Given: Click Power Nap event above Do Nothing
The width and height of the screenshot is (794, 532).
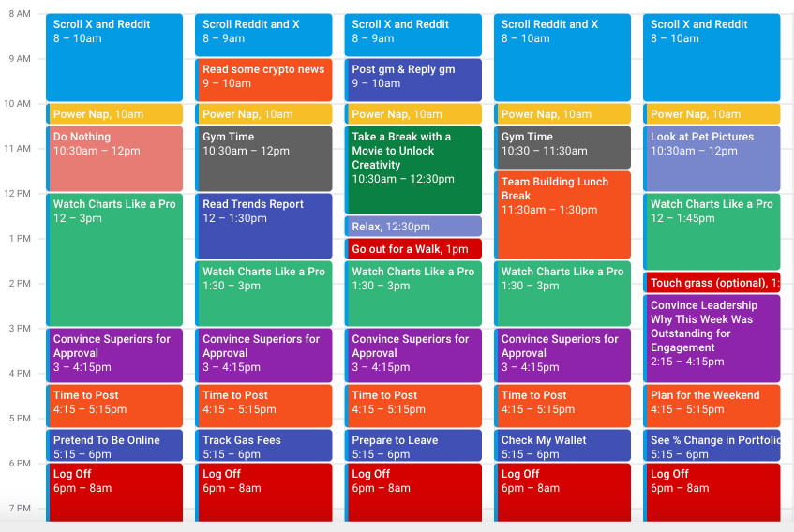Looking at the screenshot, I should [114, 113].
